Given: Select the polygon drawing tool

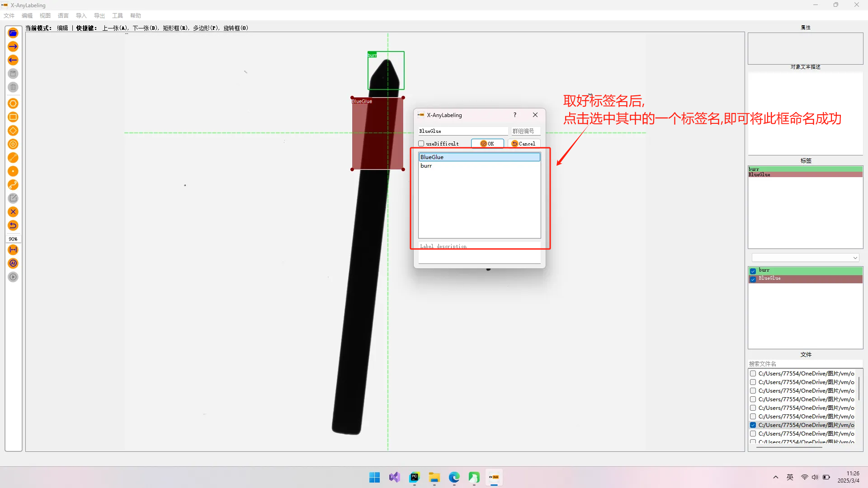Looking at the screenshot, I should (13, 103).
